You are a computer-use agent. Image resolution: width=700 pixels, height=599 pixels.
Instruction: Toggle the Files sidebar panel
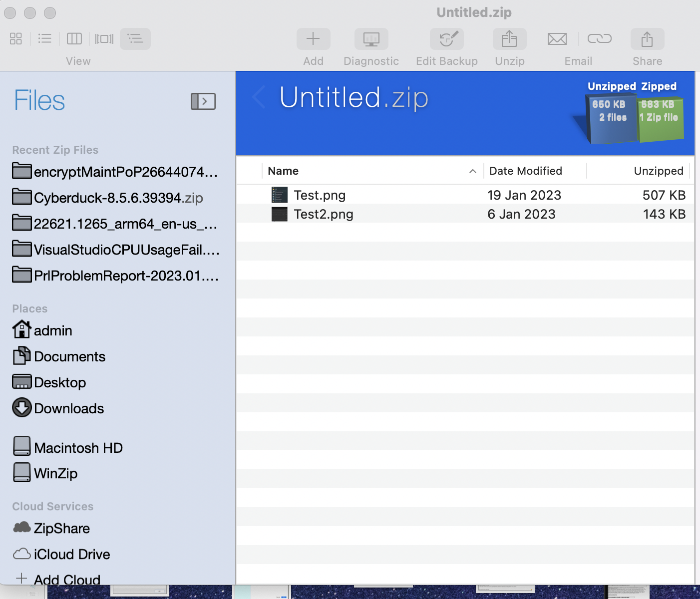pyautogui.click(x=203, y=101)
